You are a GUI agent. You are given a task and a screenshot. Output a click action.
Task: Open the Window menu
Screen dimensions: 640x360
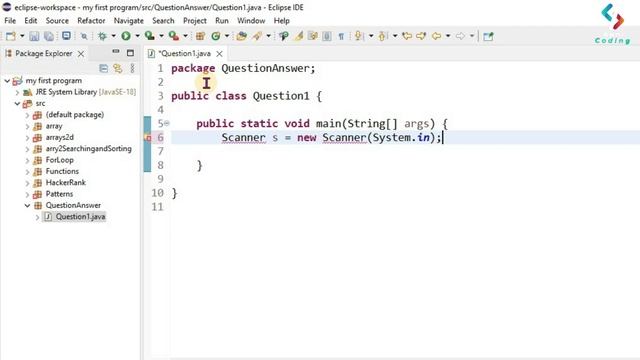click(x=251, y=20)
